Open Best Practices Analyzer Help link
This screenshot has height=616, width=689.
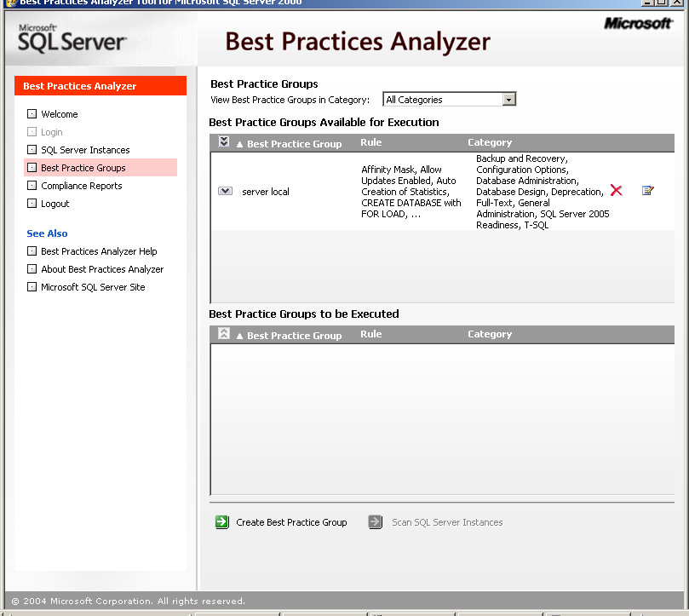99,251
